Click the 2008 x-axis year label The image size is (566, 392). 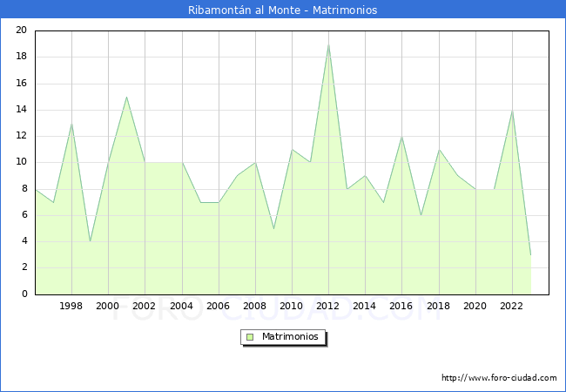255,306
